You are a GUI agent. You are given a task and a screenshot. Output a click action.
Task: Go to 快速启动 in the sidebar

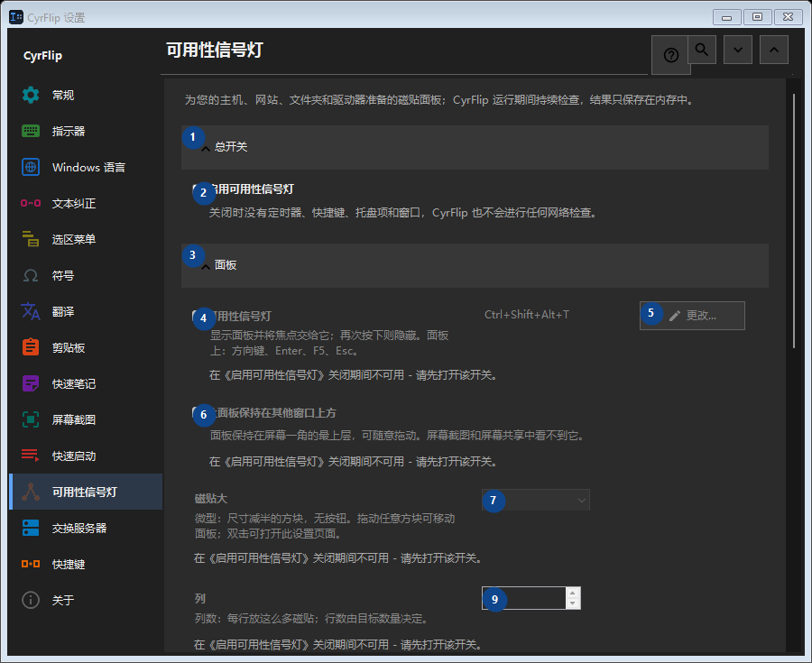86,456
